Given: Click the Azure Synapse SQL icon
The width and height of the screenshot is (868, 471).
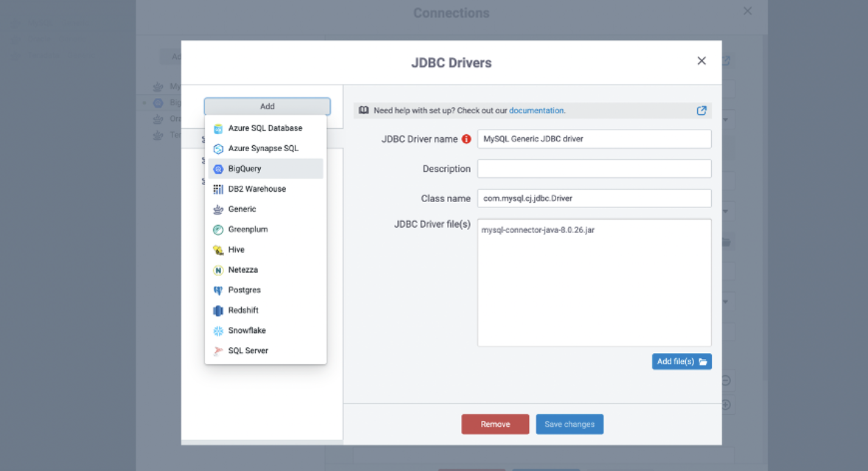Looking at the screenshot, I should [x=218, y=148].
